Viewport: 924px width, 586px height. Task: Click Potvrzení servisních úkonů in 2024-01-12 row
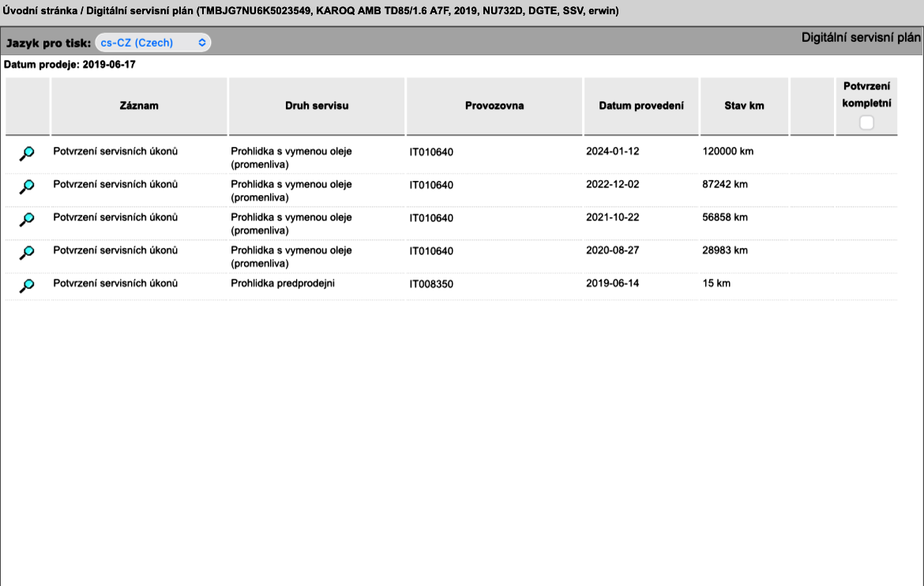[x=115, y=151]
